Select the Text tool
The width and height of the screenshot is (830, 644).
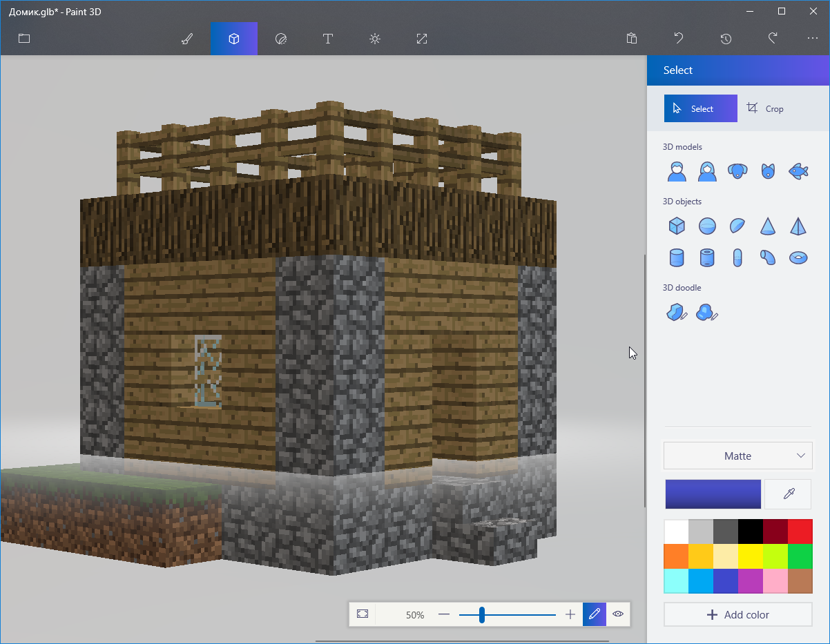click(328, 39)
